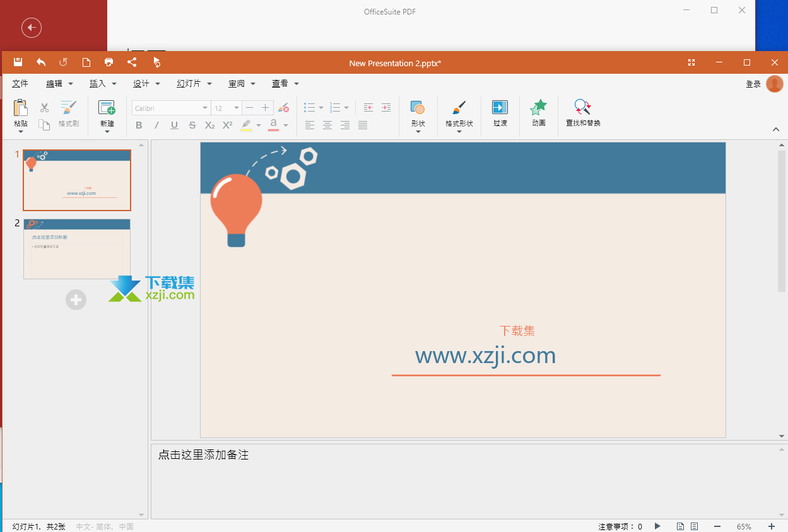Toggle underline formatting
The width and height of the screenshot is (788, 532).
pyautogui.click(x=175, y=125)
